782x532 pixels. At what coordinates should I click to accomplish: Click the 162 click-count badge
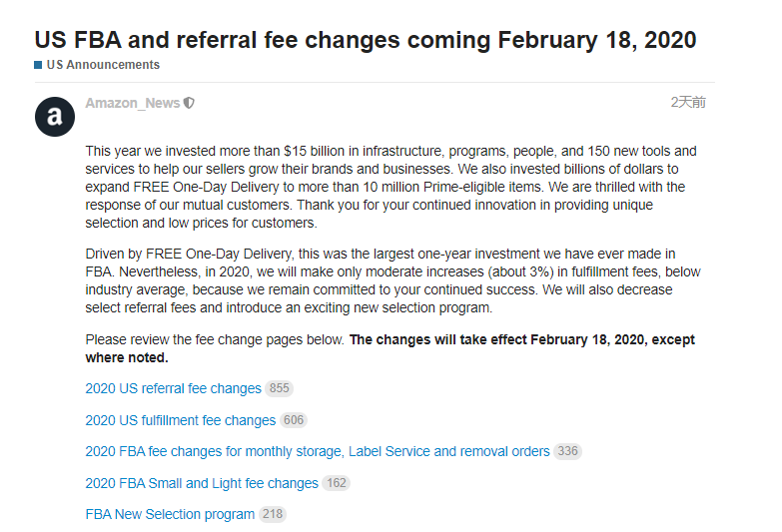[337, 483]
